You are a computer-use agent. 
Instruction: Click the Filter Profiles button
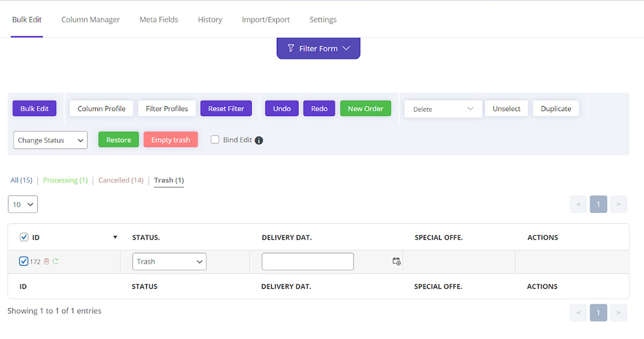click(x=167, y=109)
